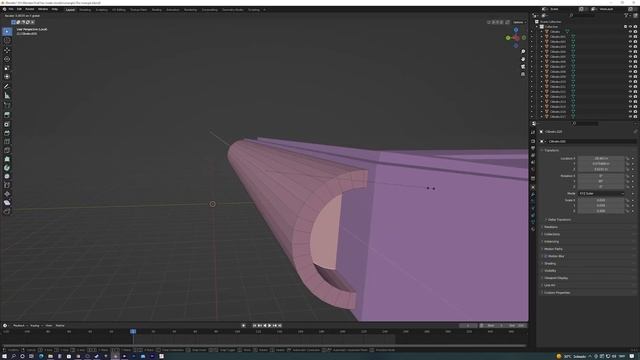Select the Transform tool

[x=7, y=77]
